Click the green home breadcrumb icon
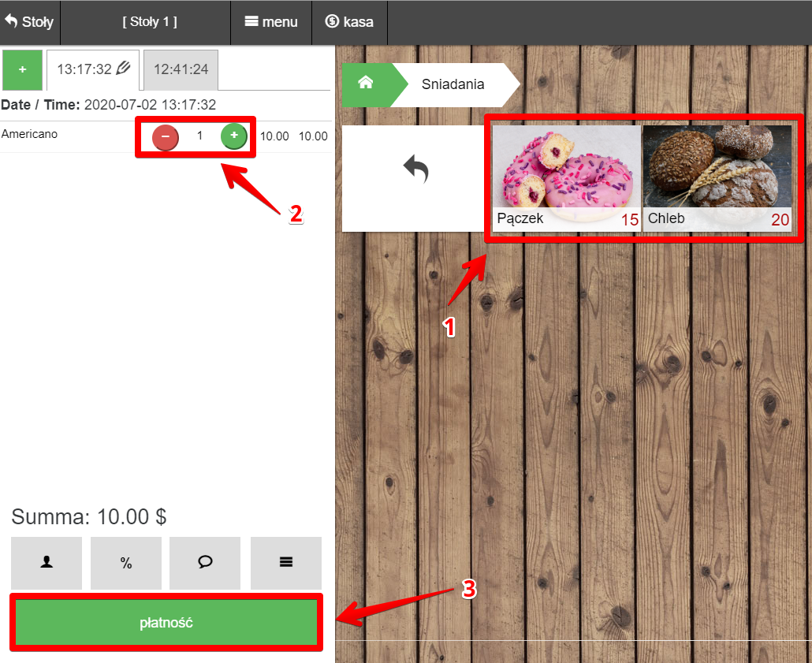 (366, 84)
